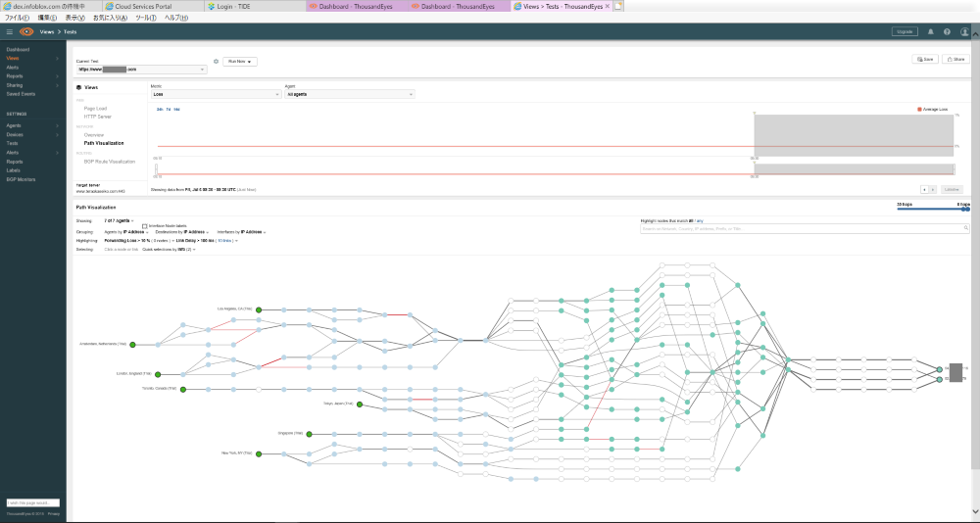The image size is (980, 523).
Task: Click the node search input field
Action: coord(805,229)
